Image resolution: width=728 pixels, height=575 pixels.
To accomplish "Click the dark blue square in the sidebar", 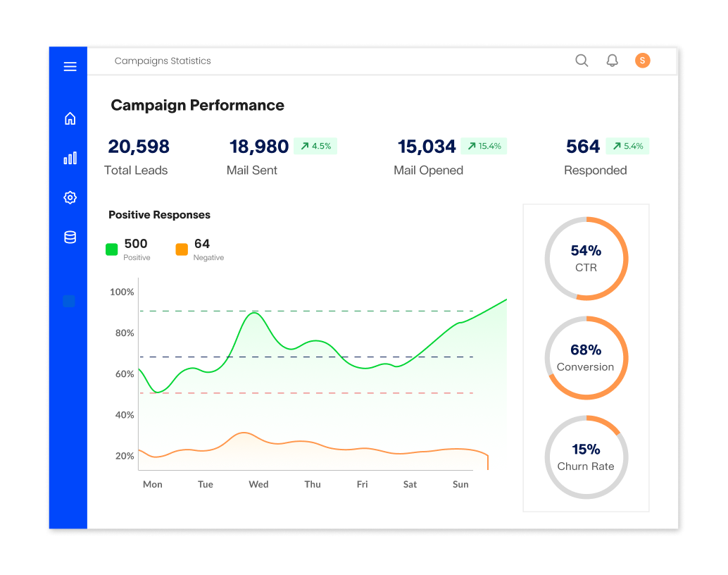I will pos(69,301).
